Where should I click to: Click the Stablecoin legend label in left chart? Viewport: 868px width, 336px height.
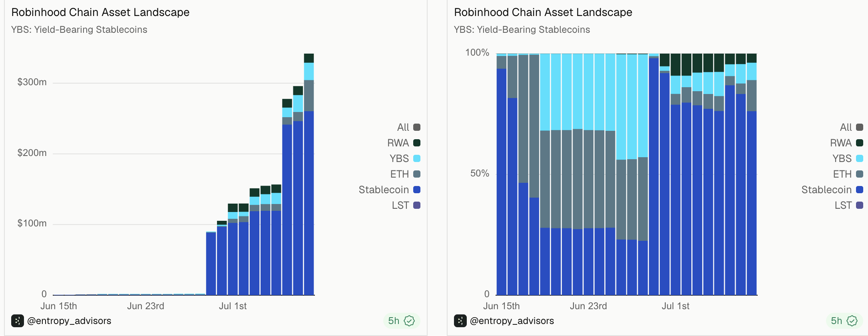point(384,190)
